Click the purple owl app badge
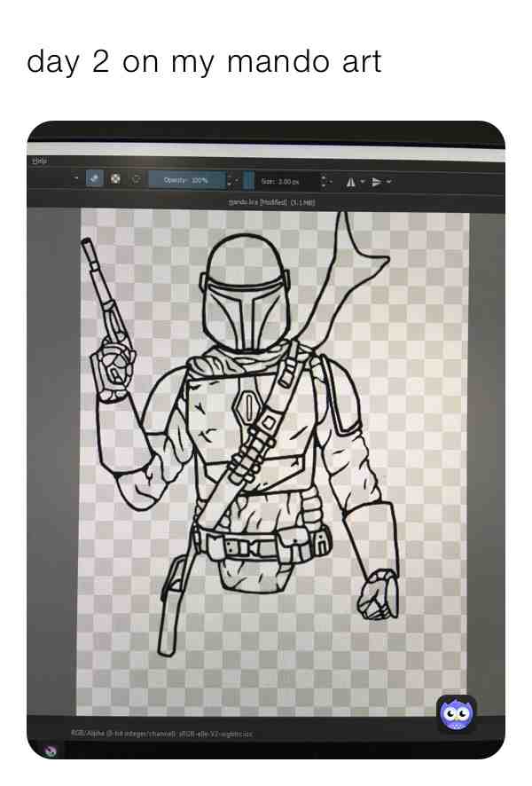Image resolution: width=532 pixels, height=786 pixels. click(456, 714)
